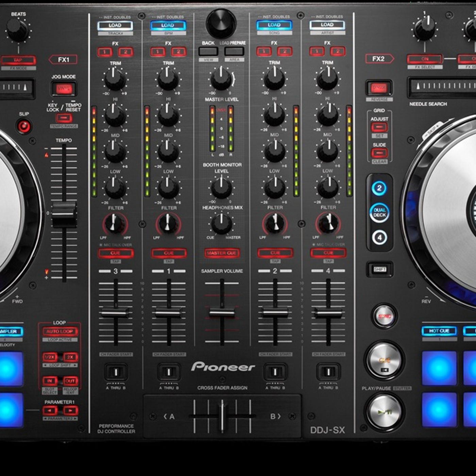Halve the loop with 1/2X button

tap(50, 357)
